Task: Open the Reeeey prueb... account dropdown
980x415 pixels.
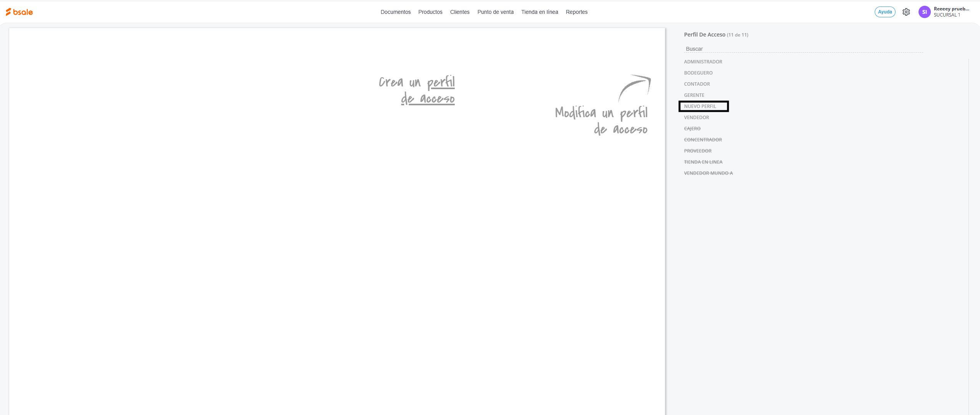Action: (951, 12)
